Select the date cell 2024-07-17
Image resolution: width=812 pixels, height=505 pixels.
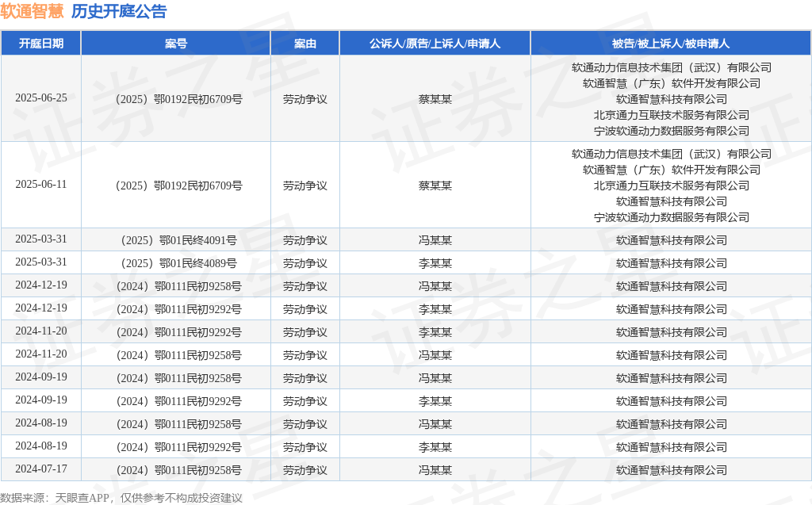pos(41,469)
